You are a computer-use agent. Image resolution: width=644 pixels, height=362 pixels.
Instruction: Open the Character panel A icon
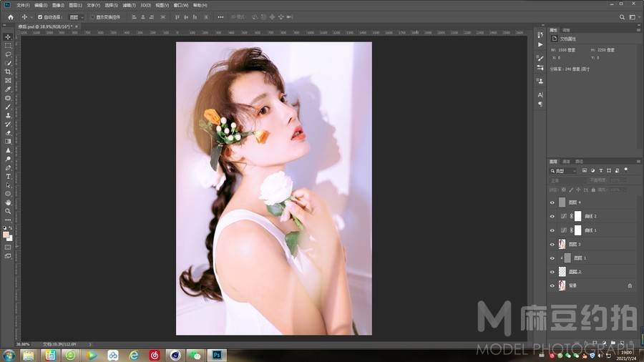coord(540,95)
